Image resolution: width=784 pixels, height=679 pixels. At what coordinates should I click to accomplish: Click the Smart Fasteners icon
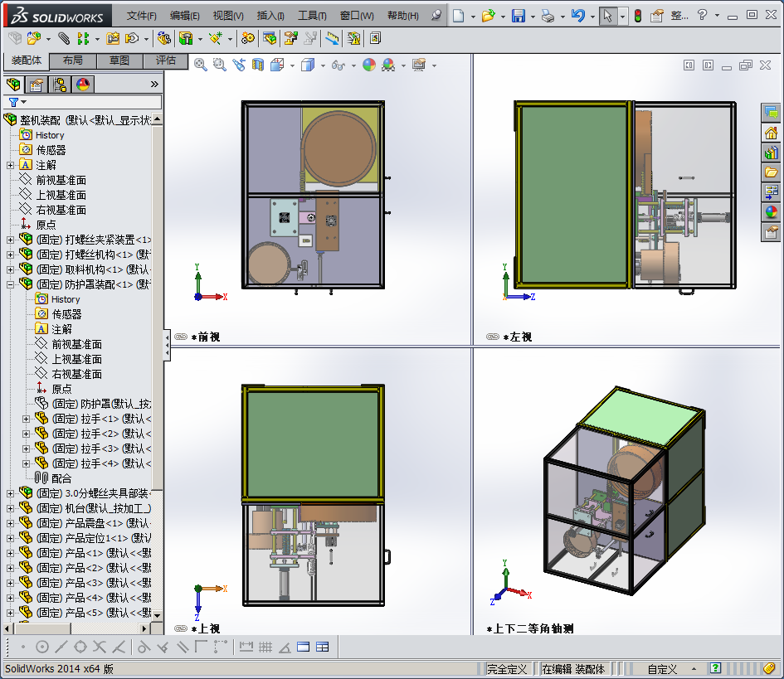(x=113, y=38)
